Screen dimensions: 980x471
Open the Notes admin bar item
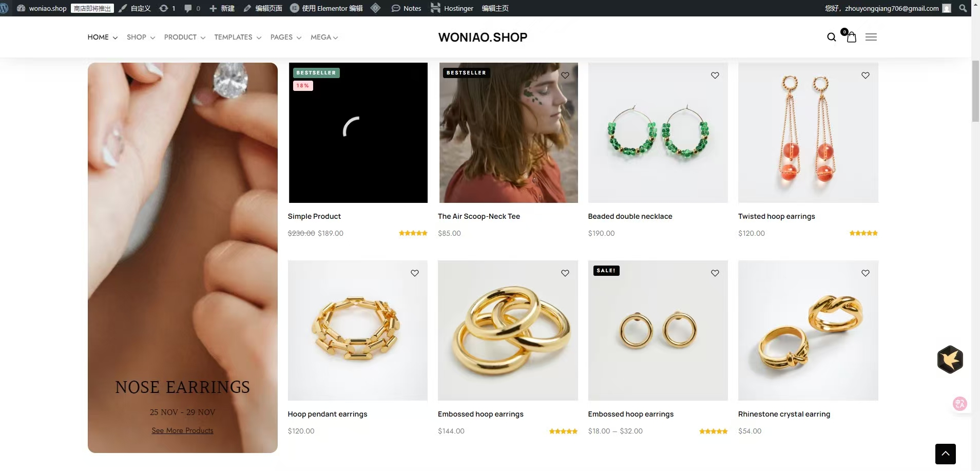(x=406, y=8)
